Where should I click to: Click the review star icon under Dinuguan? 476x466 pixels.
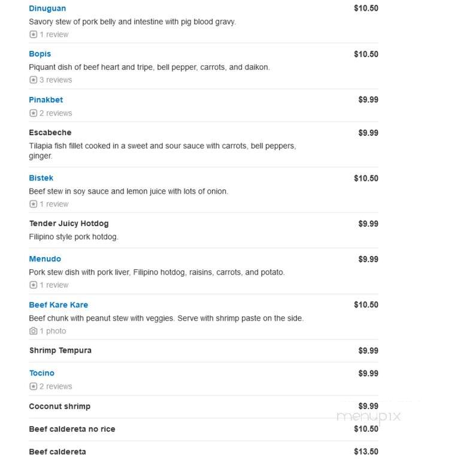click(33, 34)
